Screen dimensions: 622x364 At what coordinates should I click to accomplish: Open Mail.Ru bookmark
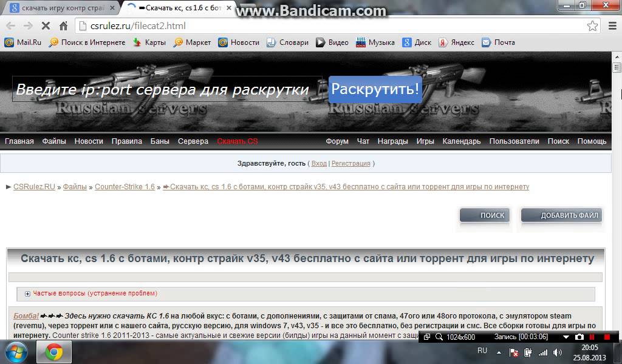pyautogui.click(x=22, y=42)
